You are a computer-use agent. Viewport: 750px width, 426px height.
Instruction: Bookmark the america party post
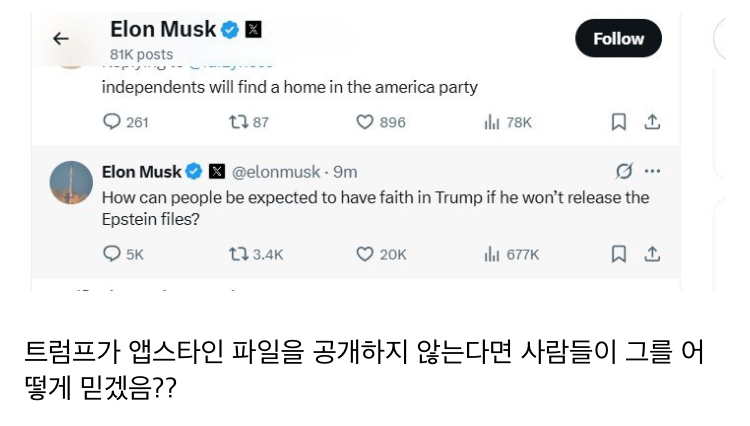click(619, 122)
